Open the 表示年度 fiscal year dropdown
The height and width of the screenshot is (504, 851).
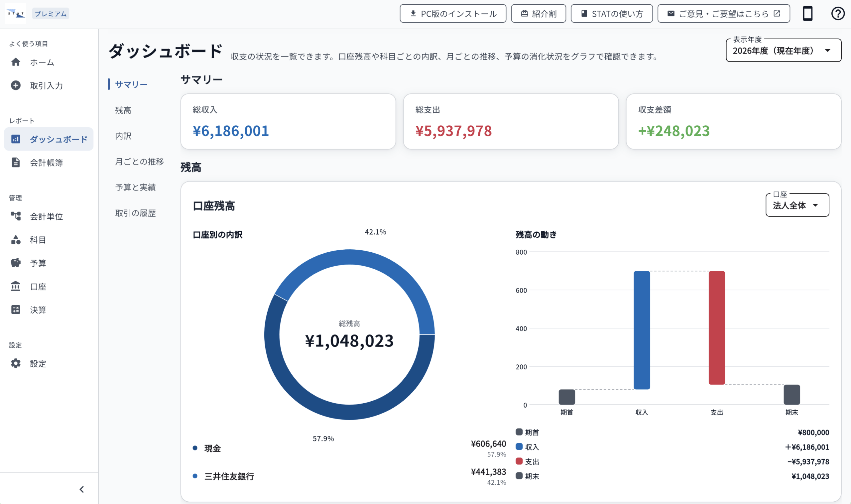(784, 51)
